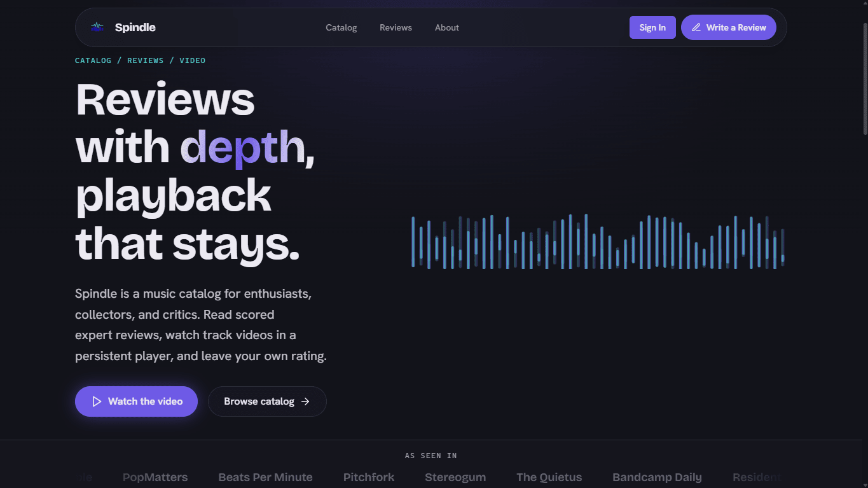Click the Stereogum press name
The height and width of the screenshot is (488, 868).
point(455,477)
